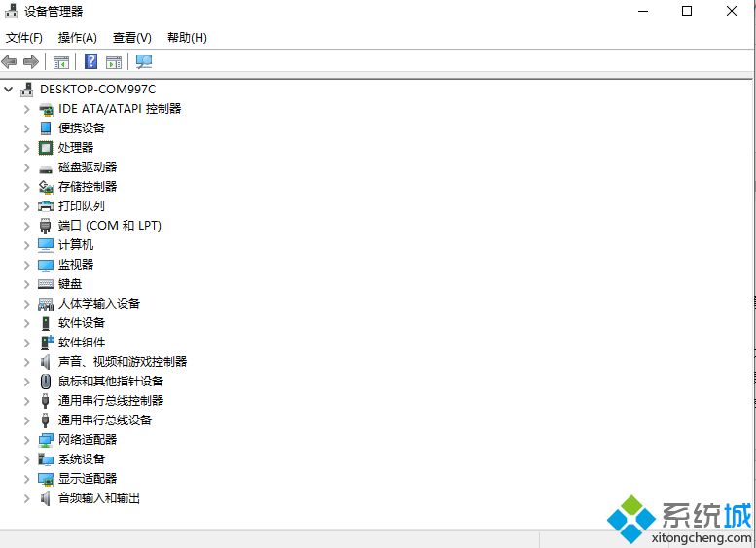The width and height of the screenshot is (756, 548).
Task: Expand the 磁盘驱动器 node arrow
Action: (27, 167)
